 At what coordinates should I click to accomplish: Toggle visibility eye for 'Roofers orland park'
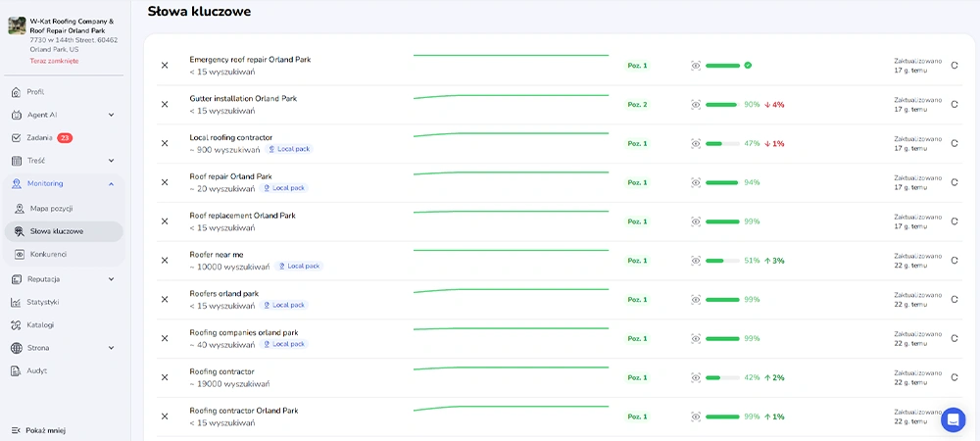696,300
